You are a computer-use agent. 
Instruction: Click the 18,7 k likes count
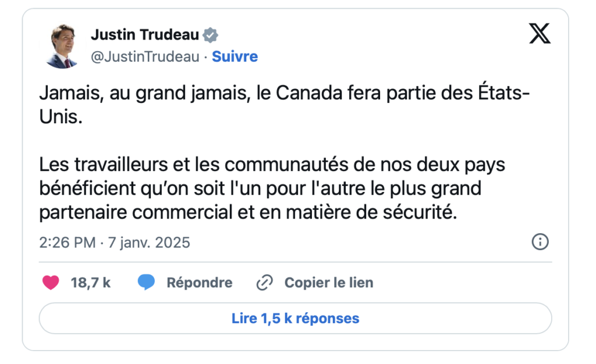(x=91, y=283)
